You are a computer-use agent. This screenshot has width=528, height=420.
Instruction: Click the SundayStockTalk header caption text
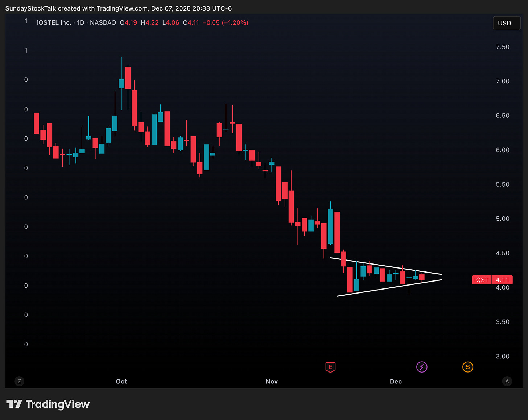click(x=119, y=8)
